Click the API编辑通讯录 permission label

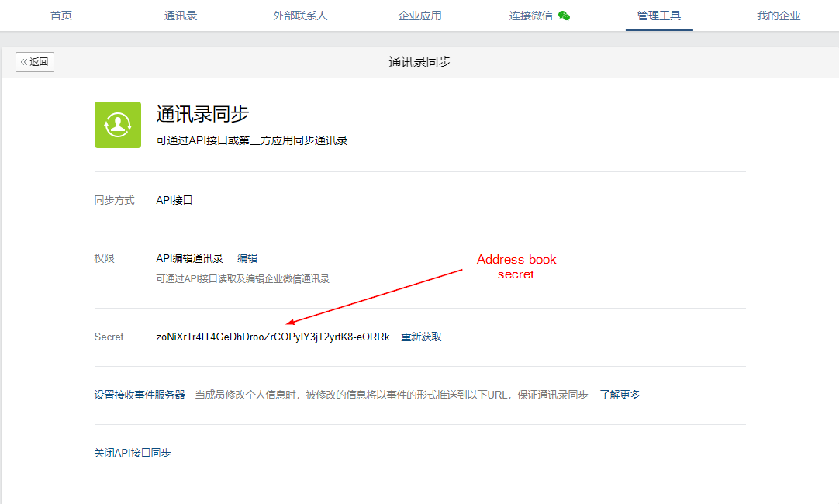190,258
